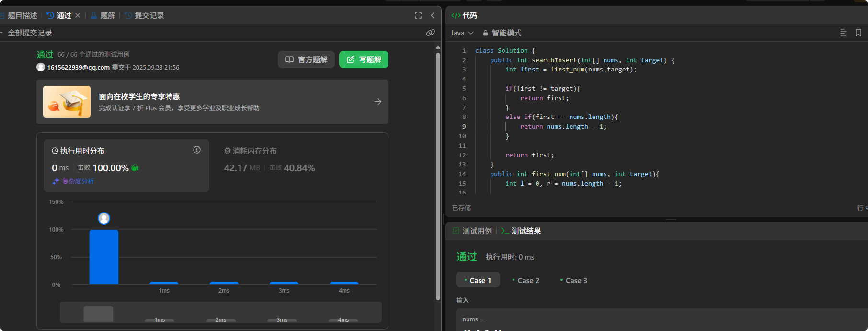Show runtime distribution info icon

click(197, 150)
